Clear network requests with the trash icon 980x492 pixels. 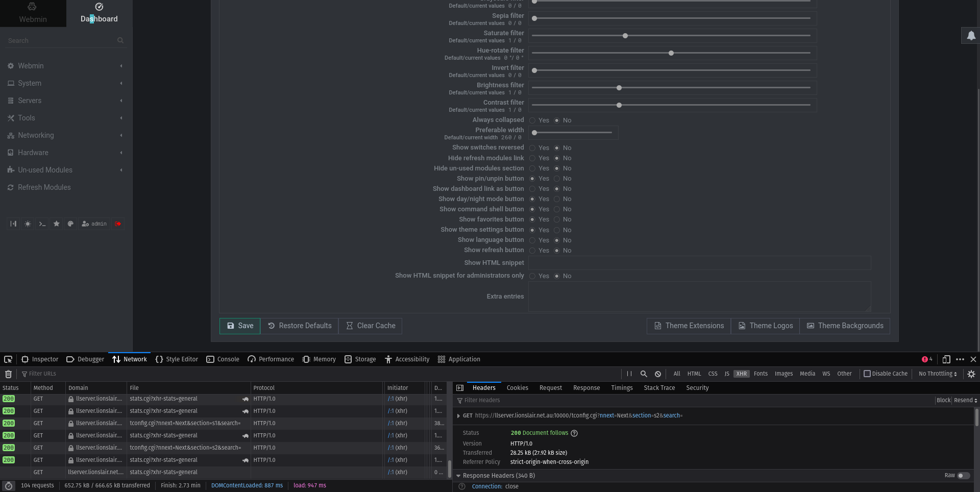coord(8,374)
